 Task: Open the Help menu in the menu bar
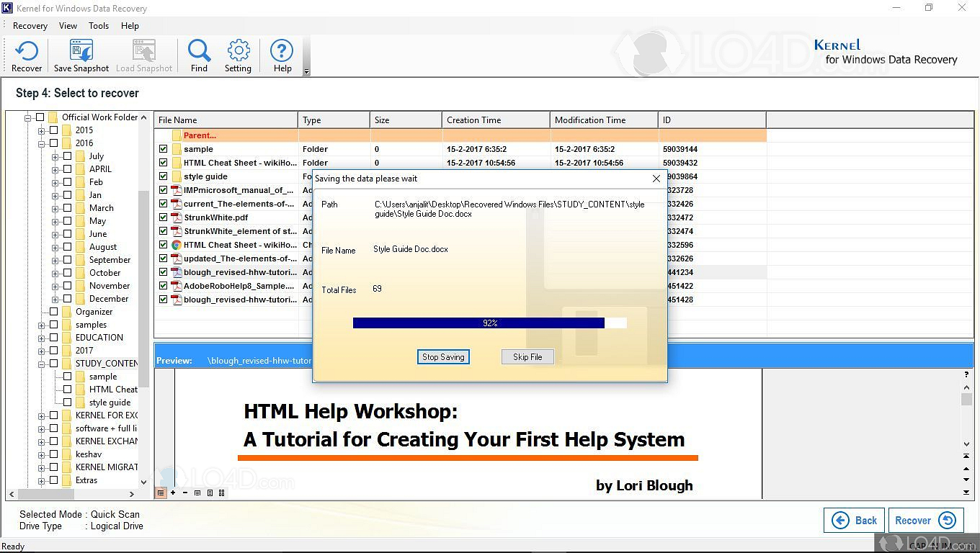[x=130, y=26]
